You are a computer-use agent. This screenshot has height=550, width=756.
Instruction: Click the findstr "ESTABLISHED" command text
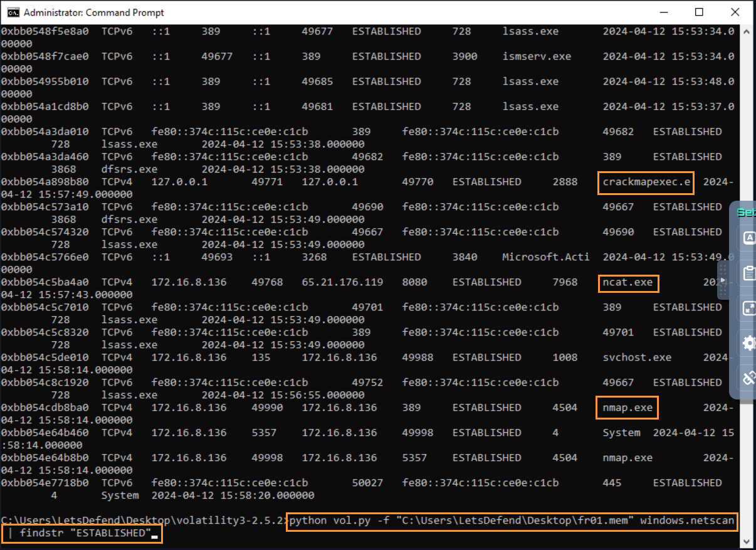tap(85, 533)
